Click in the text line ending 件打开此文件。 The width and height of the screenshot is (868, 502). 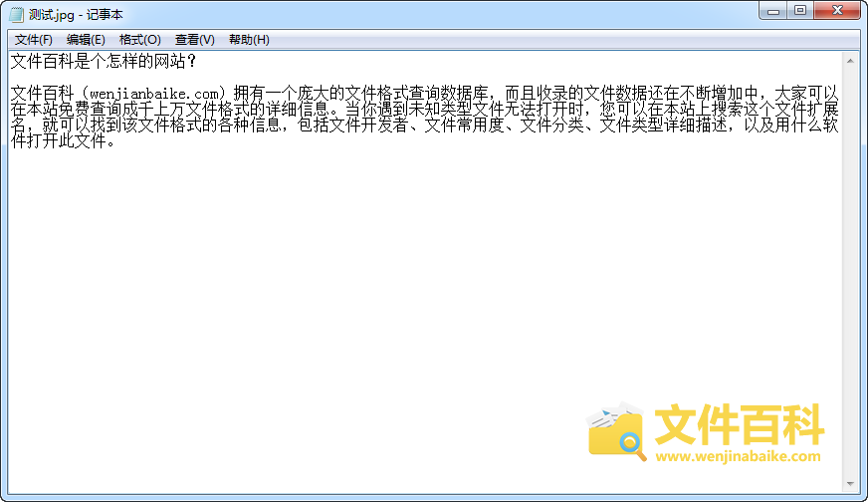pos(63,140)
